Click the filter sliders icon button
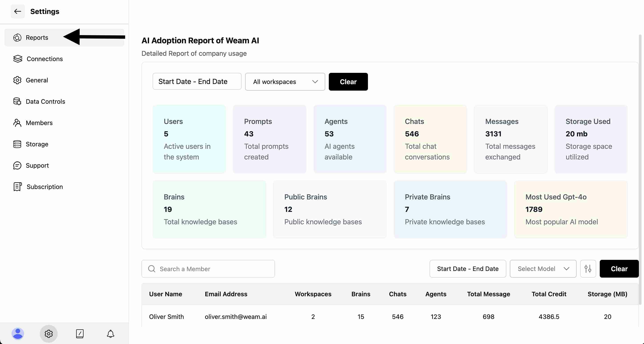The image size is (644, 344). [588, 269]
